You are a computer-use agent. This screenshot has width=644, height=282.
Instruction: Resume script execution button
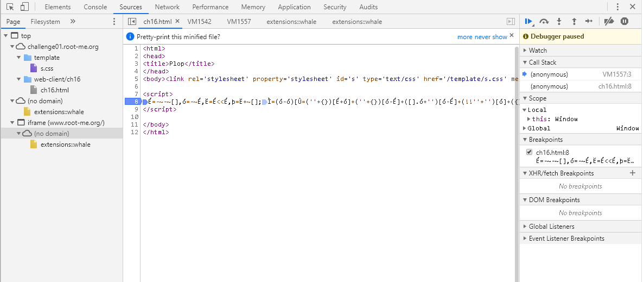coord(529,21)
